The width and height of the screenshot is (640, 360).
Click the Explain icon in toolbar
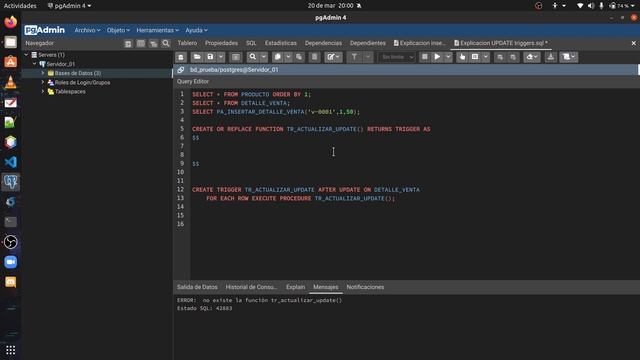point(462,57)
